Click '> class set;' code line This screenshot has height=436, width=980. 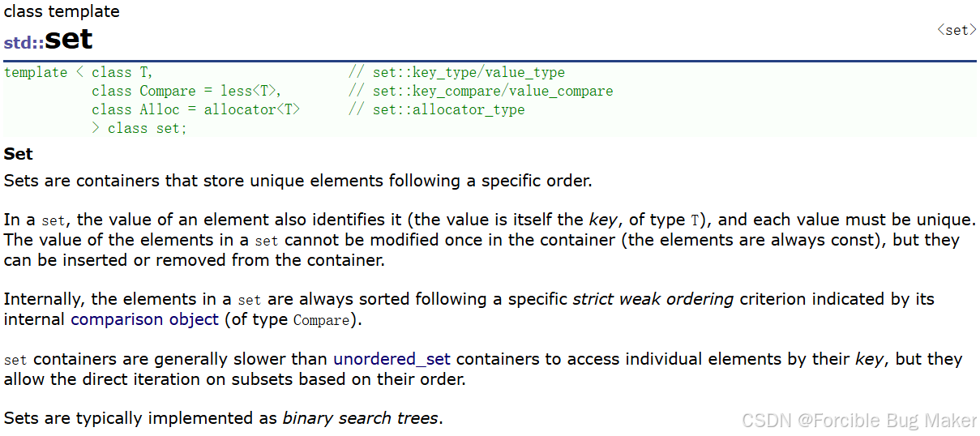(x=139, y=128)
